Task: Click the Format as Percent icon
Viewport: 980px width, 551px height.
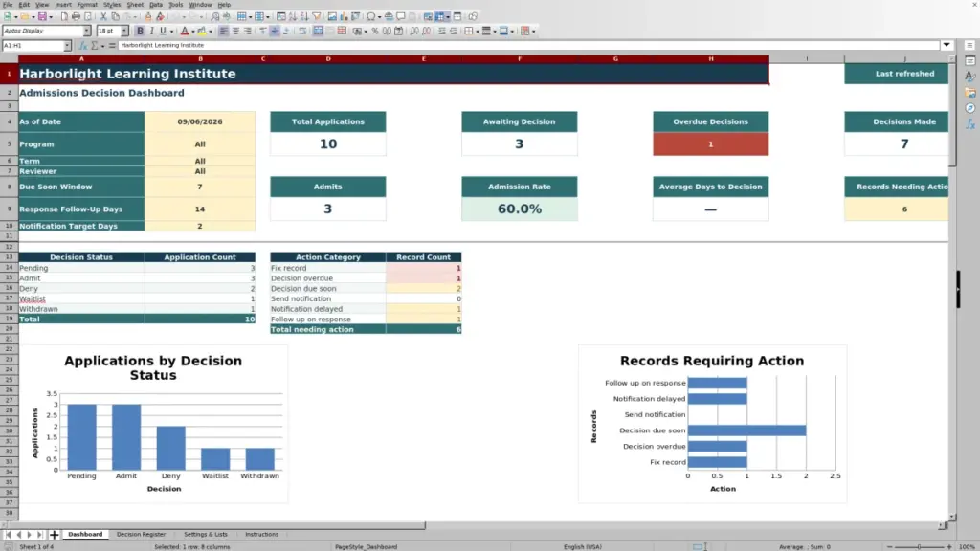Action: 375,31
